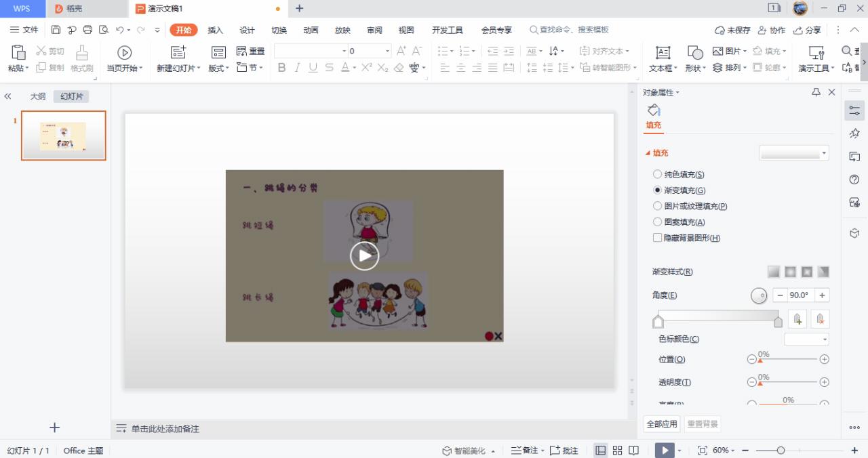Viewport: 868px width, 458px height.
Task: Select the 图案填充 radio option
Action: (x=657, y=222)
